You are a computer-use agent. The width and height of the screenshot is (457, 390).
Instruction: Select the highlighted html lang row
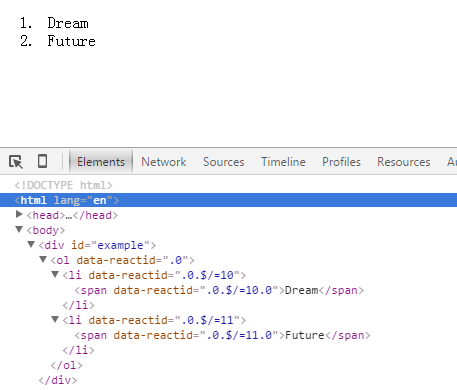point(228,200)
